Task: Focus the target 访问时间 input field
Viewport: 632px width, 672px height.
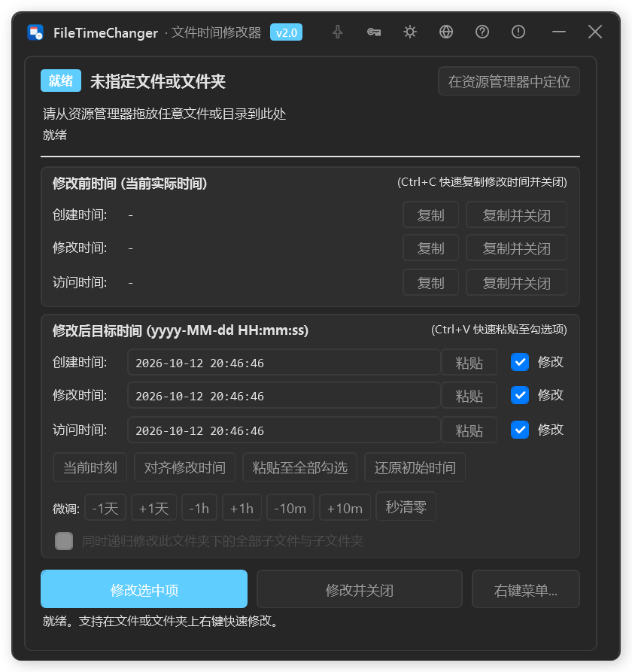Action: (284, 430)
